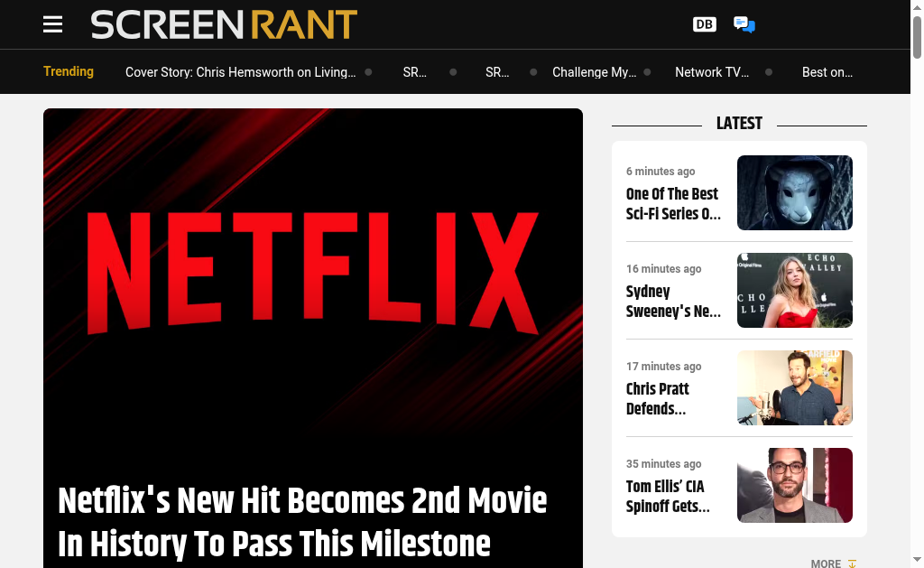Select the Best on... trending item
The image size is (924, 568).
click(x=827, y=72)
